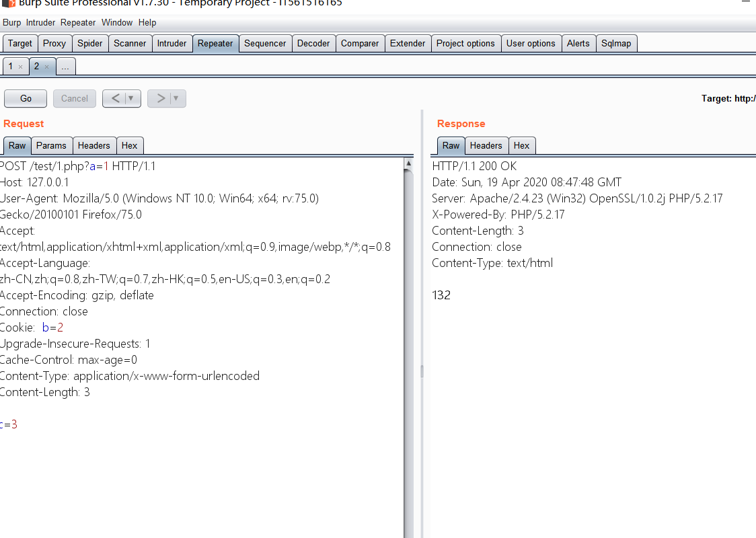
Task: Click the response Content-Type: text/html line
Action: pos(492,263)
